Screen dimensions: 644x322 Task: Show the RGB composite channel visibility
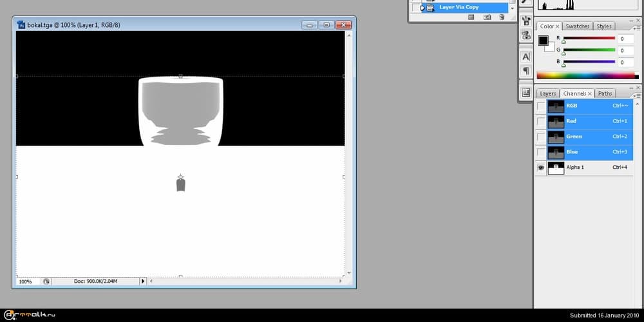pos(540,106)
